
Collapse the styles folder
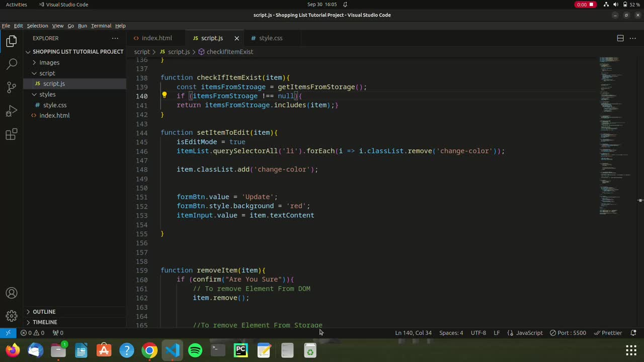[47, 94]
